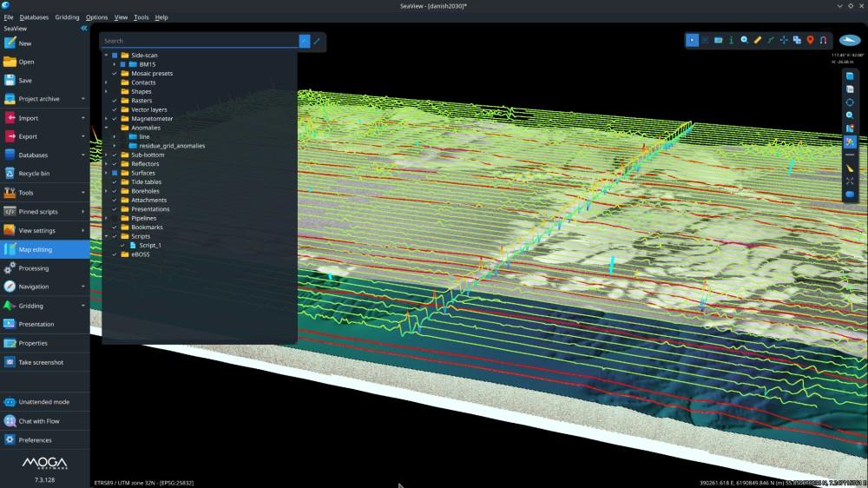Click the expand arrows icon in right toolbar
Image resolution: width=868 pixels, height=488 pixels.
pyautogui.click(x=850, y=181)
